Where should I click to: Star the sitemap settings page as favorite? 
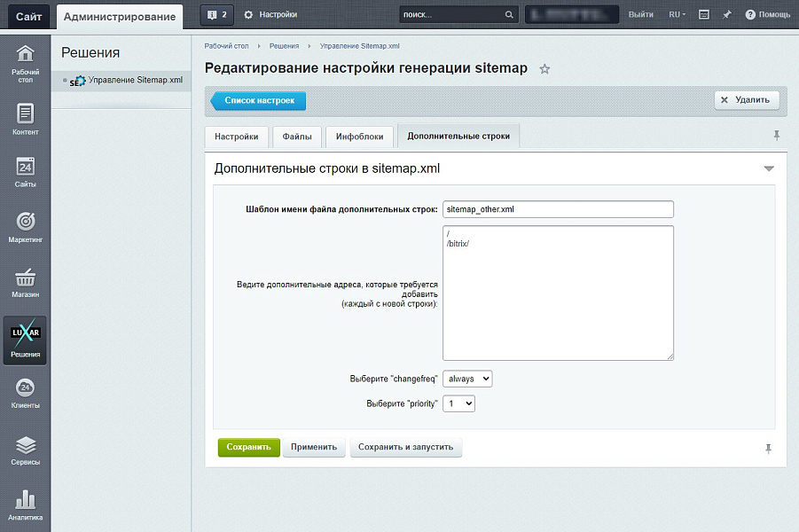[544, 67]
